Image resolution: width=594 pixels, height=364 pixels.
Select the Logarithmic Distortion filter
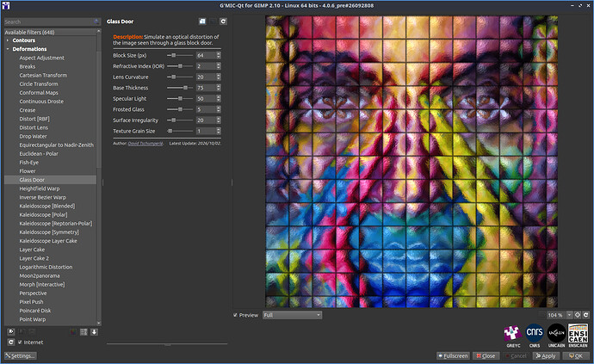click(46, 267)
